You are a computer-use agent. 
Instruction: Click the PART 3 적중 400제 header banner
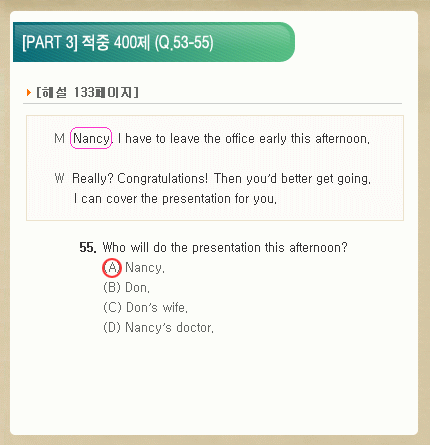154,42
